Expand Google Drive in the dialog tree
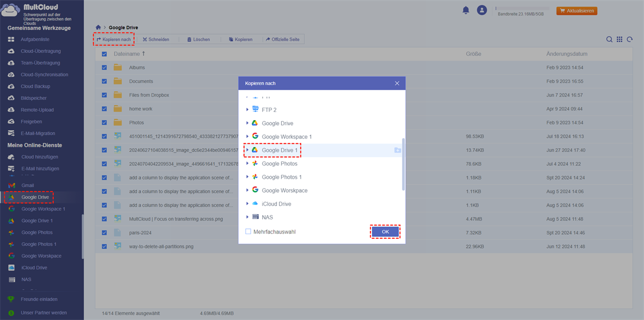Screen dimensions: 644x320 click(247, 123)
